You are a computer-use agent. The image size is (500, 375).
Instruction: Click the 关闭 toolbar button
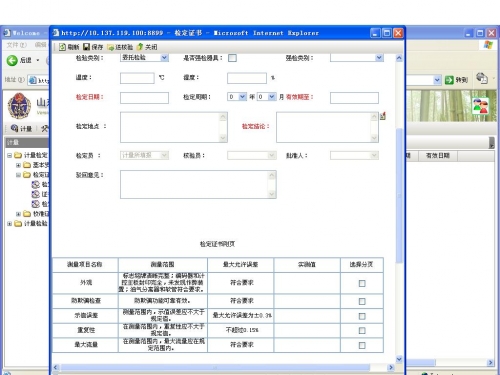coord(147,47)
